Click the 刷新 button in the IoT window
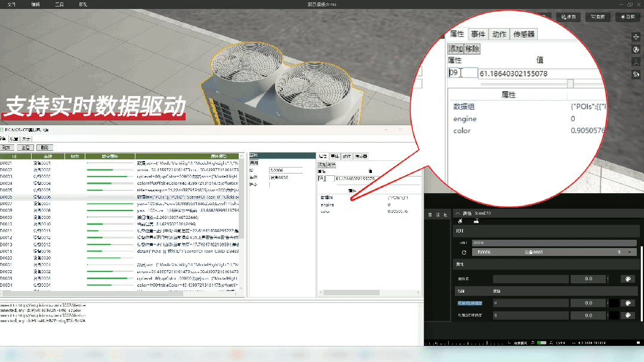 [6, 147]
